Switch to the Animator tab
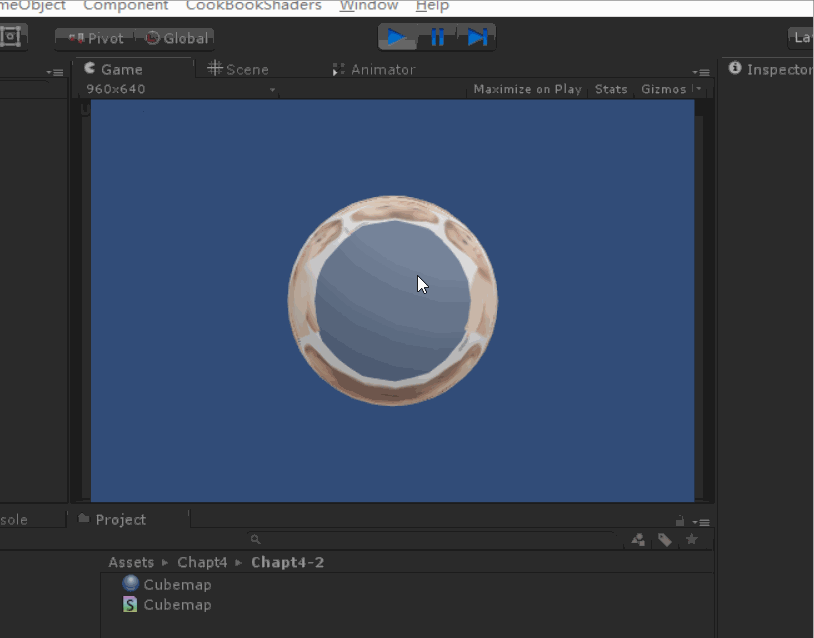 [374, 69]
